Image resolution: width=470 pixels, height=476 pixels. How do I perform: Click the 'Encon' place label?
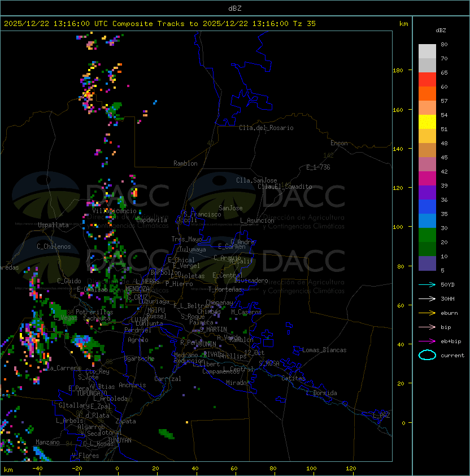click(339, 143)
